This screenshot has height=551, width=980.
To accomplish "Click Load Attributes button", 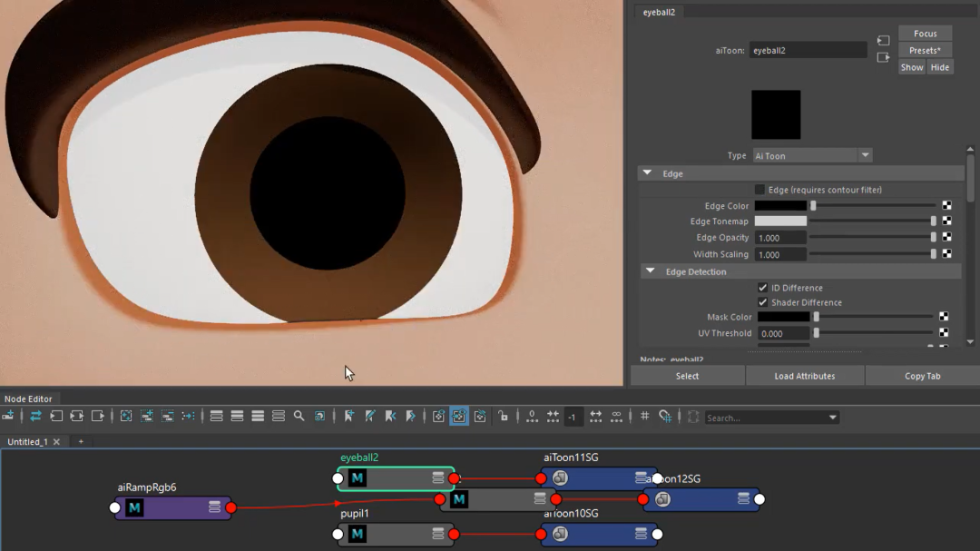I will [x=804, y=376].
